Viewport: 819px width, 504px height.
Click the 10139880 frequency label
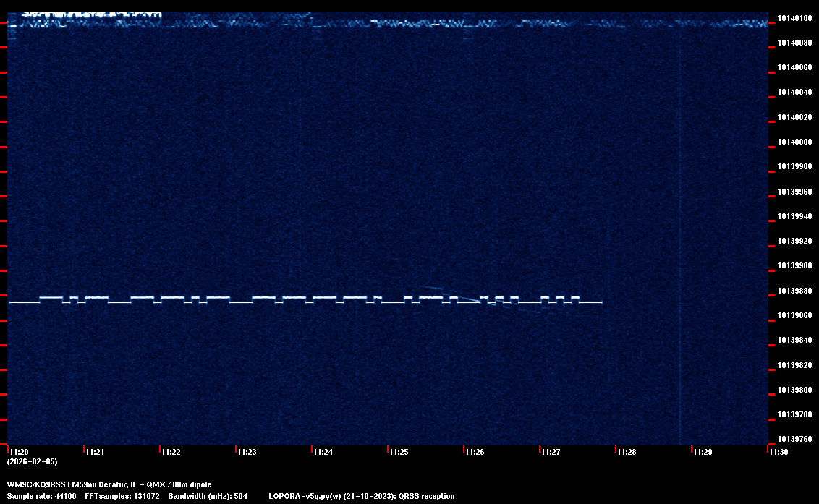pyautogui.click(x=794, y=291)
